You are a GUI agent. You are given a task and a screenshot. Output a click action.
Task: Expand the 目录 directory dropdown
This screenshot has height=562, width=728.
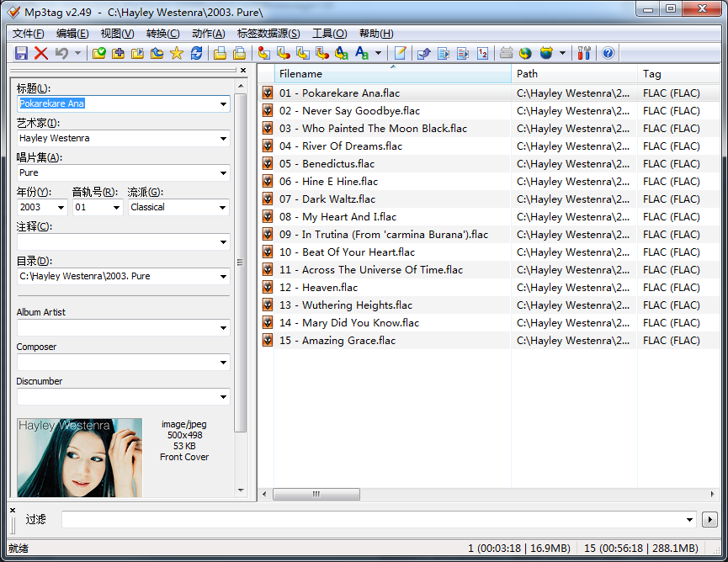223,277
